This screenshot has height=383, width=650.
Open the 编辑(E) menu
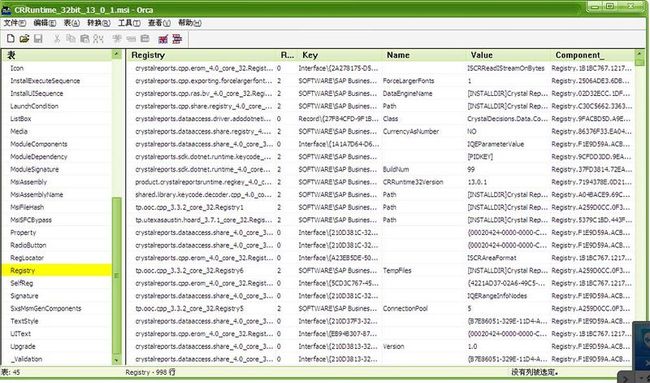pos(45,23)
